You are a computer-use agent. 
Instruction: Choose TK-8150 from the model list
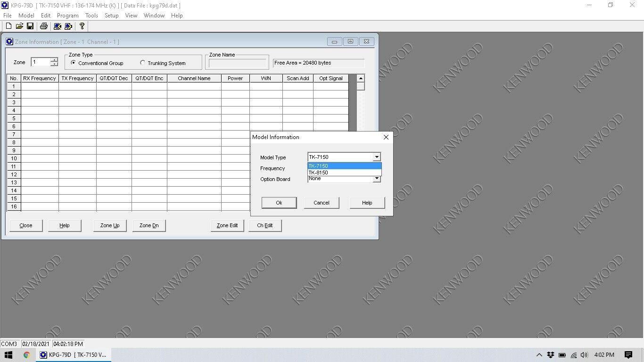344,173
